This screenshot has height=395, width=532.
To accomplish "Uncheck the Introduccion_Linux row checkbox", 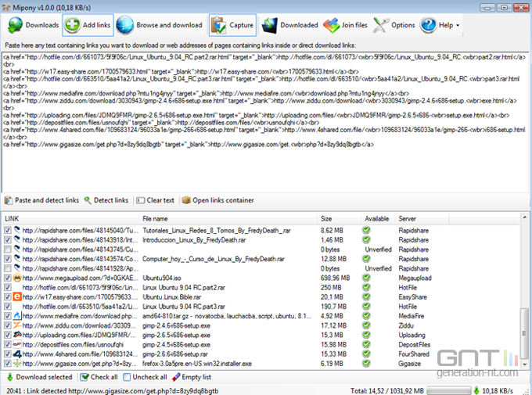I will (x=8, y=240).
